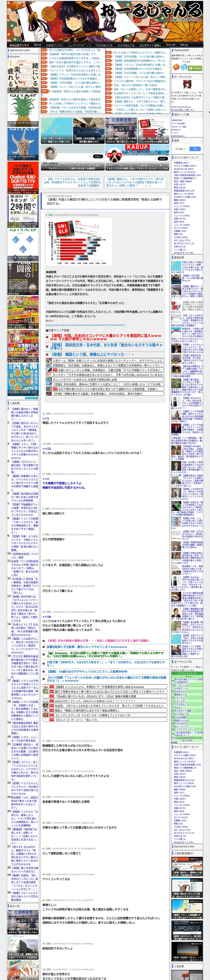Open the ヌルポあんてな nav tab
The image size is (210, 980).
pos(126,45)
